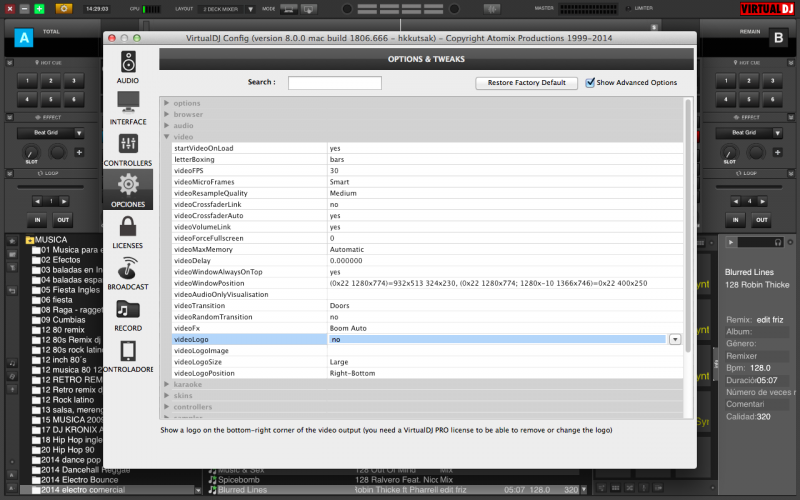
Task: Click deck A loop IN button
Action: tap(37, 220)
